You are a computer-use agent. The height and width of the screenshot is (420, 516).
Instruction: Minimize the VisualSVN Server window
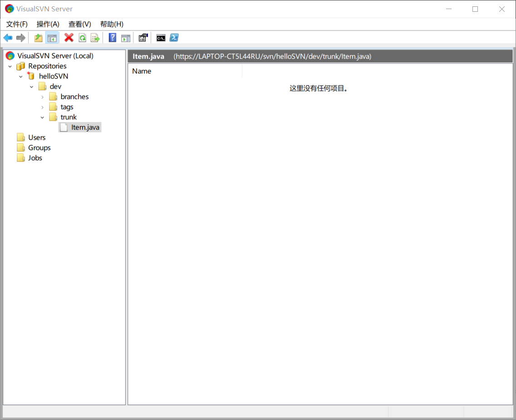coord(449,9)
